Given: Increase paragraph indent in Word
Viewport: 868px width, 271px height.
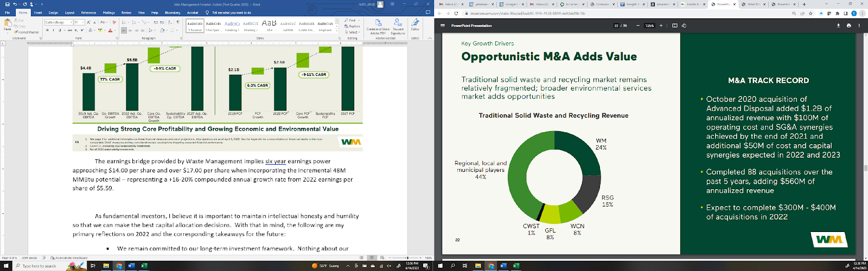Looking at the screenshot, I should click(162, 22).
